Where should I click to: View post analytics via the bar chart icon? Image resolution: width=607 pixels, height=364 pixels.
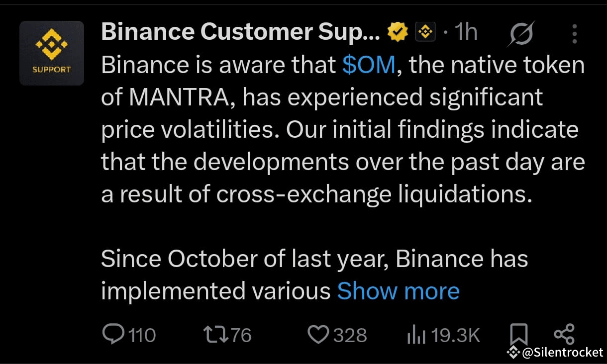click(x=417, y=334)
